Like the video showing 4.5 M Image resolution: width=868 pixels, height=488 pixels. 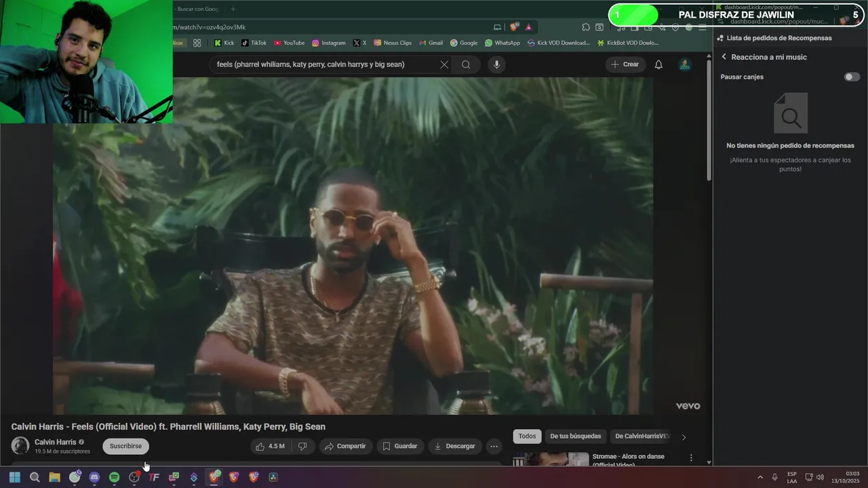270,446
